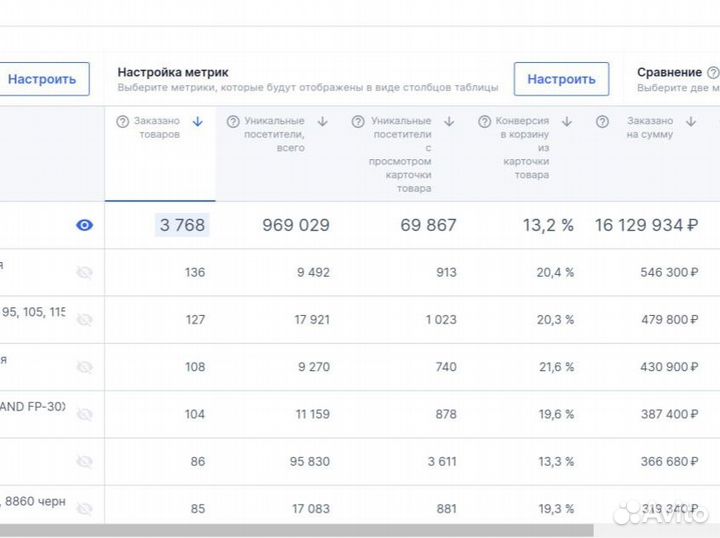Toggle the blue eye icon in totals row
720x538 pixels.
click(x=85, y=225)
